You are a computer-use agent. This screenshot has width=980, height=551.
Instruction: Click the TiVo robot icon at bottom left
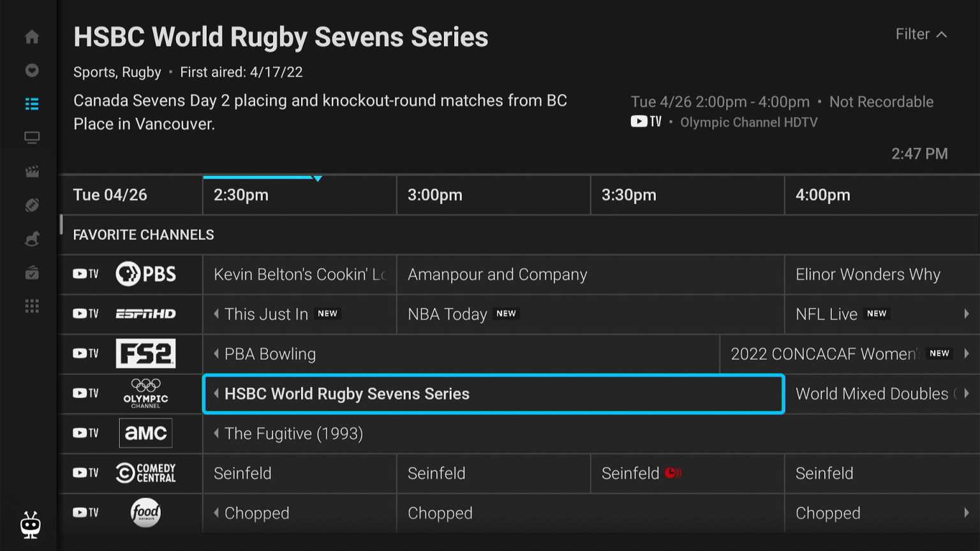tap(30, 524)
